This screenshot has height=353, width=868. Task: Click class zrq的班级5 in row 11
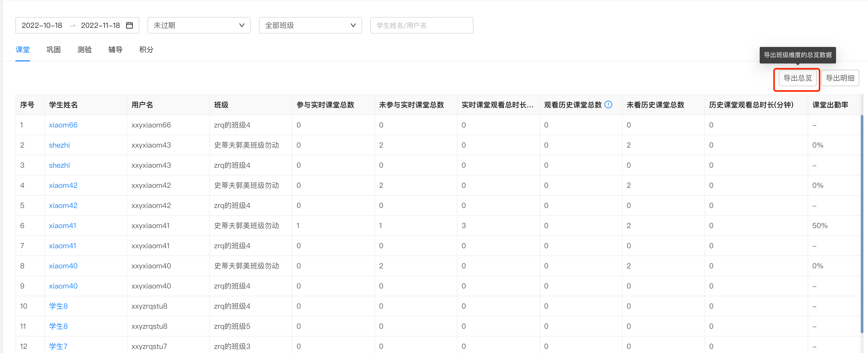232,326
